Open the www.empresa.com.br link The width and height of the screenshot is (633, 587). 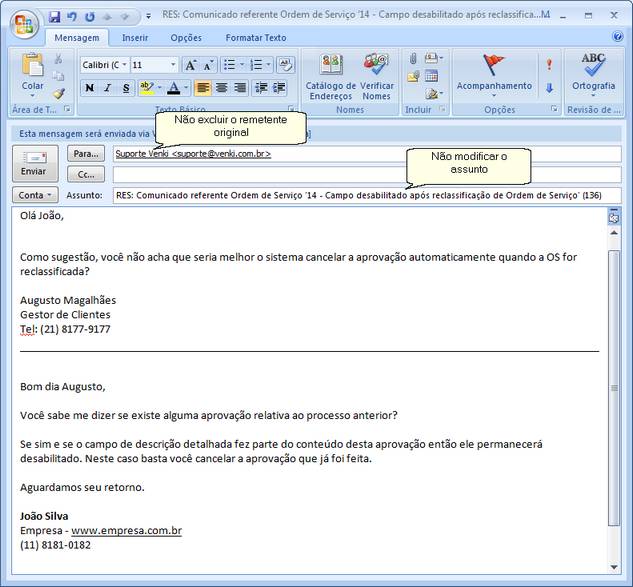[x=126, y=530]
